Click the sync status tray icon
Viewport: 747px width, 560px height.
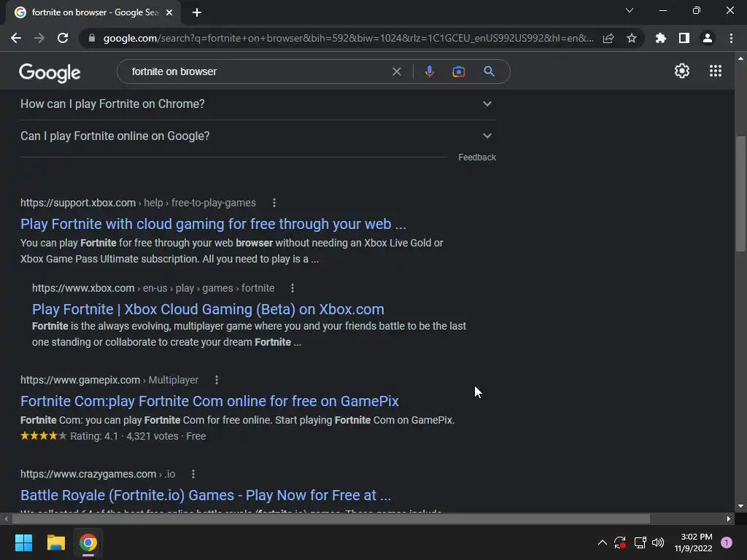click(x=620, y=542)
